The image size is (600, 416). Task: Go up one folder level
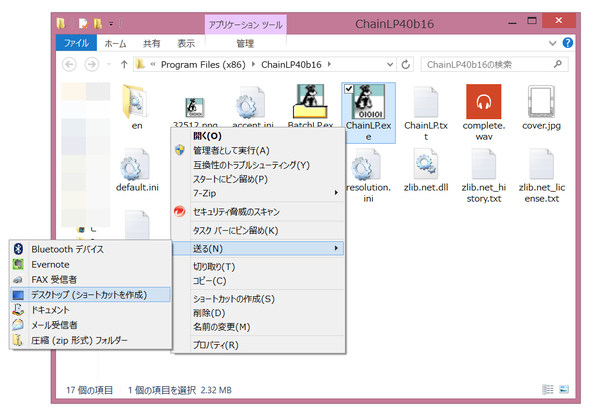tap(124, 64)
